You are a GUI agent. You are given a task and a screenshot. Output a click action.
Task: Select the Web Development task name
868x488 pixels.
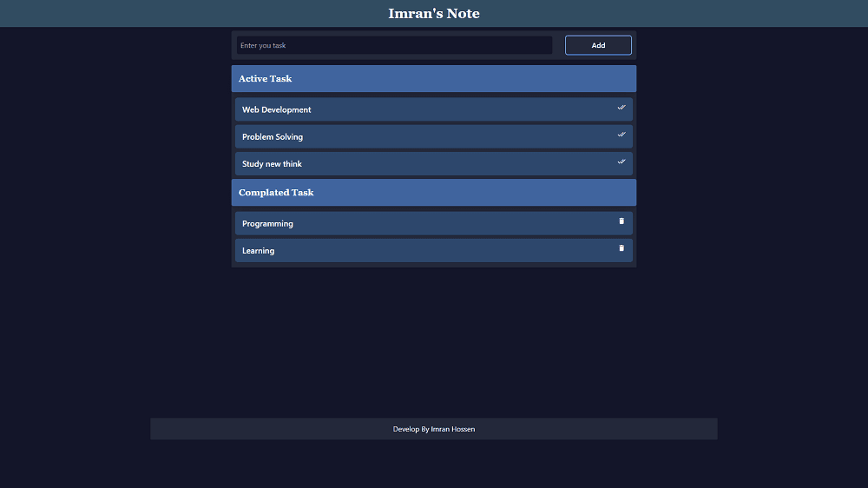(276, 110)
